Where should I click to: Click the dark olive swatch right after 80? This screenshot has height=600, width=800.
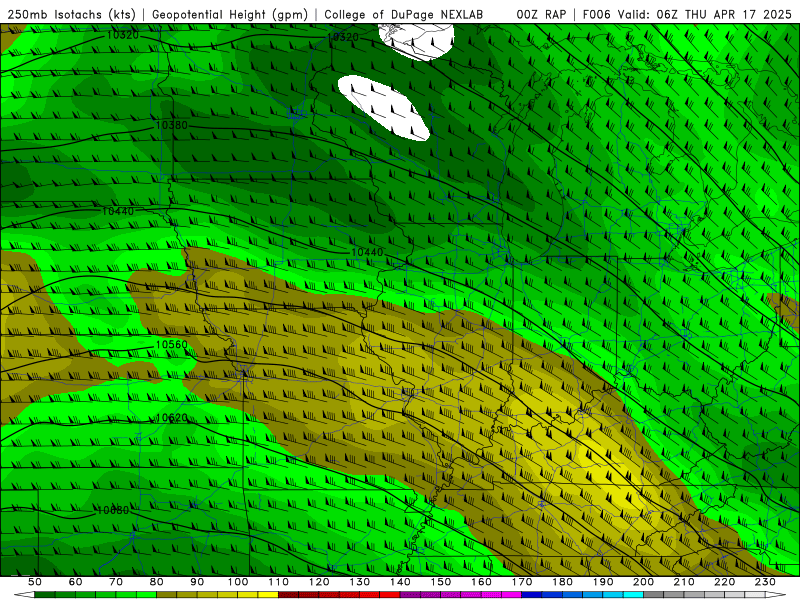coord(166,594)
